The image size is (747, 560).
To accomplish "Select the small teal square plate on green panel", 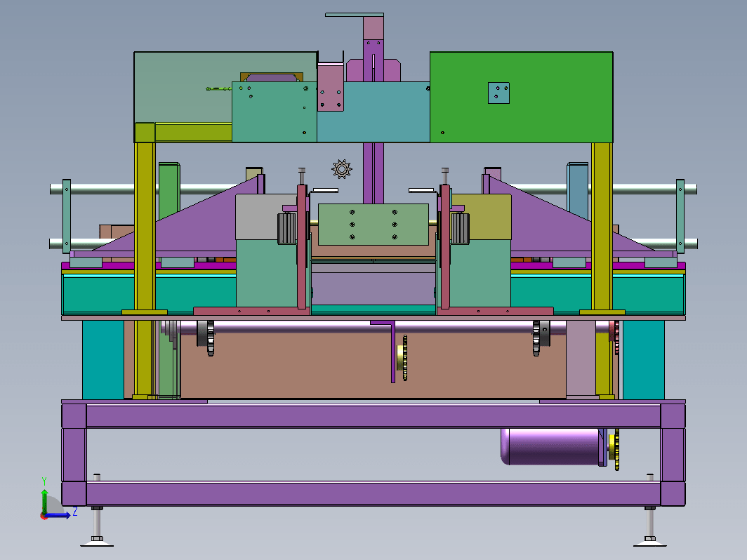I will coord(498,93).
